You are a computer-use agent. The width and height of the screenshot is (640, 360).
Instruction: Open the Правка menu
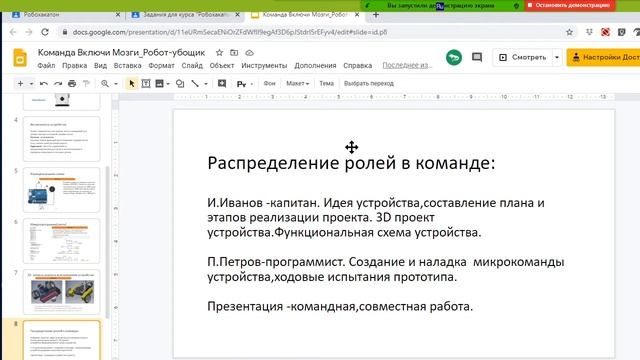point(74,65)
